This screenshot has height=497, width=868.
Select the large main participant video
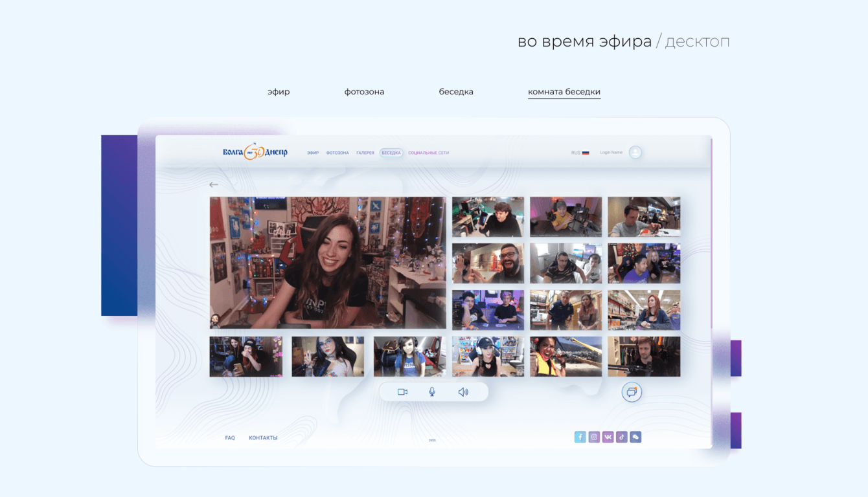pyautogui.click(x=328, y=263)
